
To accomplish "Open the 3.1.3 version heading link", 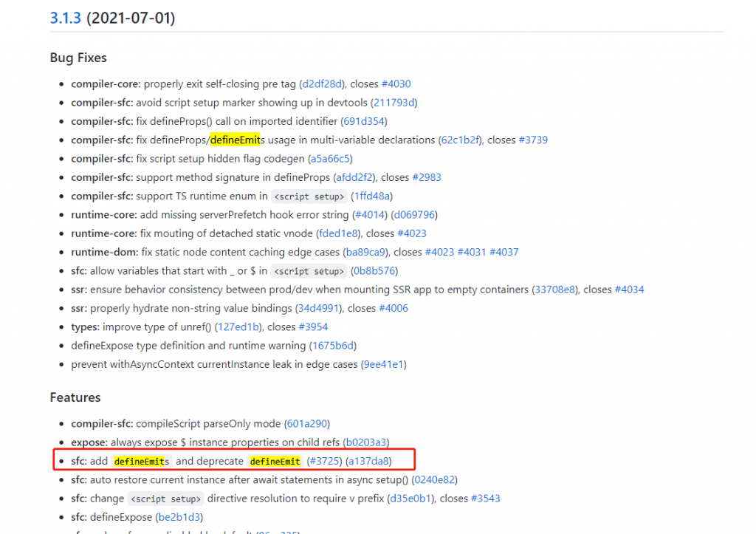I will point(66,18).
